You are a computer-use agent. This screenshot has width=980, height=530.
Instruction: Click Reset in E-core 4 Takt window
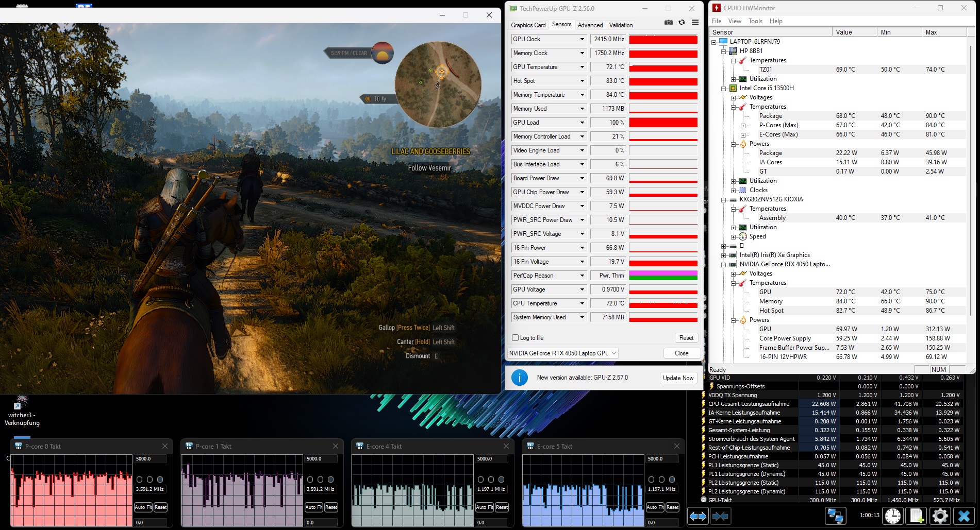pyautogui.click(x=502, y=507)
